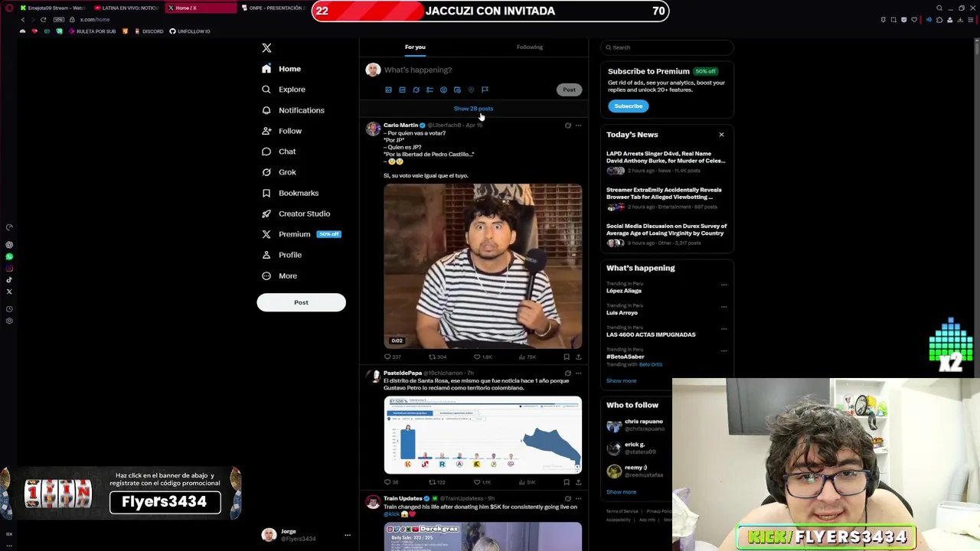Bookmark Carlo Martin's post
This screenshot has height=551, width=980.
tap(567, 357)
